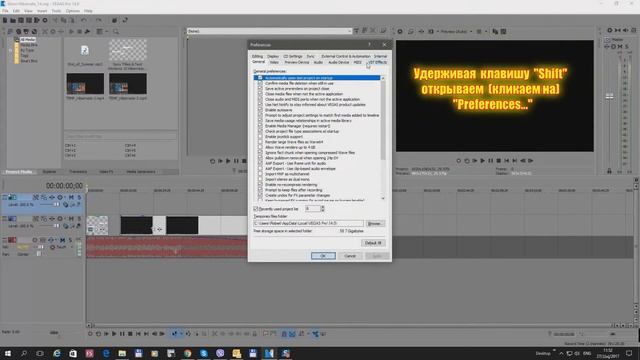Toggle 'Prompt to keep files after recording'
The width and height of the screenshot is (640, 360).
tap(260, 190)
